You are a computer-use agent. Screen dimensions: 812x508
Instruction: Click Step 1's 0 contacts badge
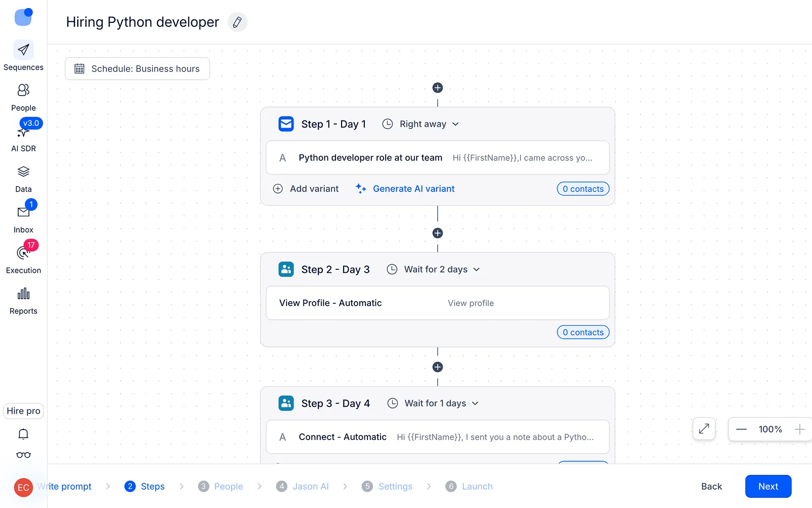[583, 188]
